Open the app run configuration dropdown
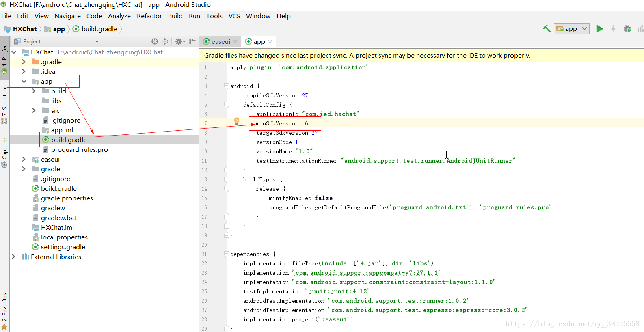 click(x=572, y=29)
